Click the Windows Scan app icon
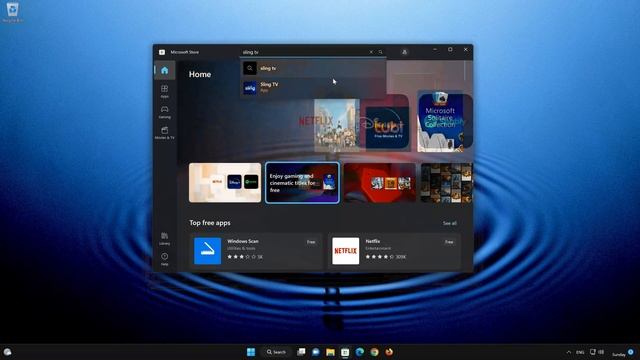 207,251
